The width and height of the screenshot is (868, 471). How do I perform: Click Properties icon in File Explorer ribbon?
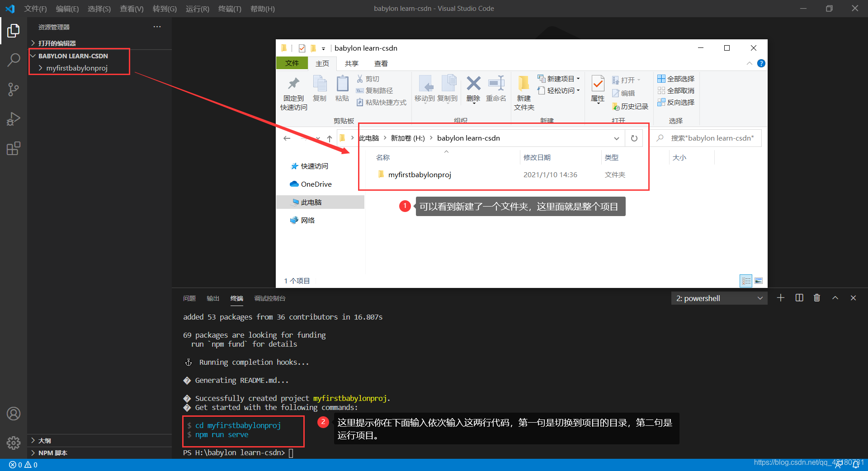click(598, 89)
